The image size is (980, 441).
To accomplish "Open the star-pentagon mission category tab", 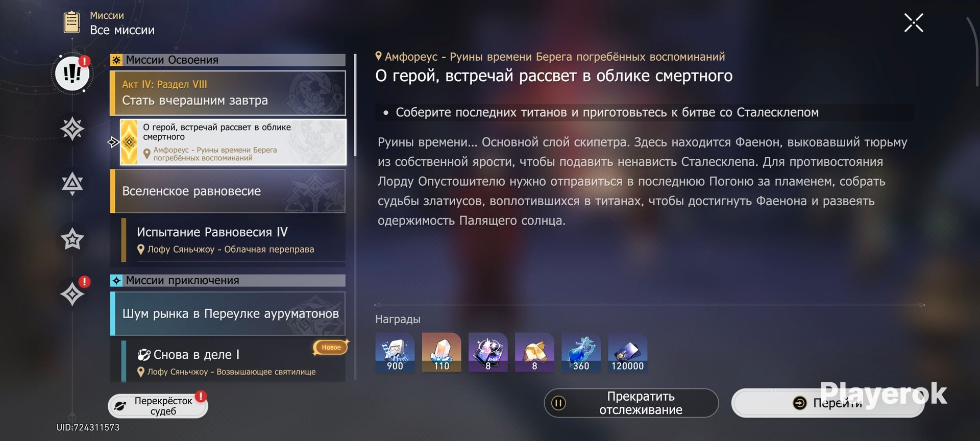I will click(x=72, y=238).
